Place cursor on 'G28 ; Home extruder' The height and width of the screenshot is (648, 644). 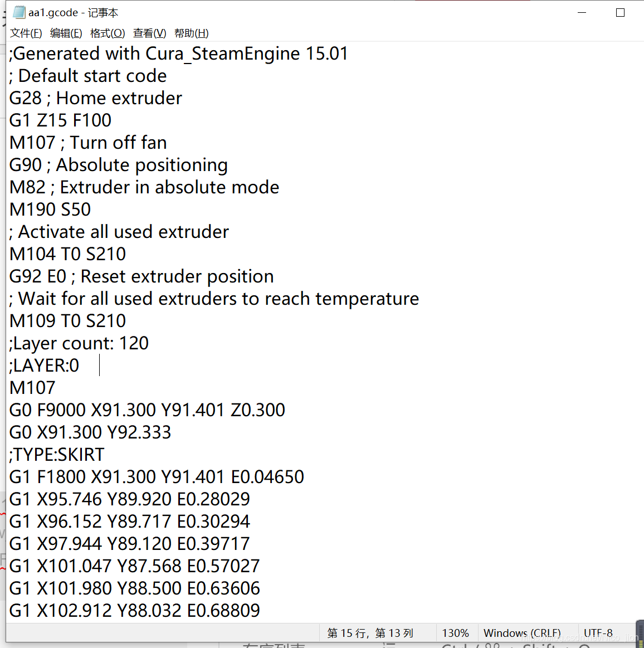[95, 99]
